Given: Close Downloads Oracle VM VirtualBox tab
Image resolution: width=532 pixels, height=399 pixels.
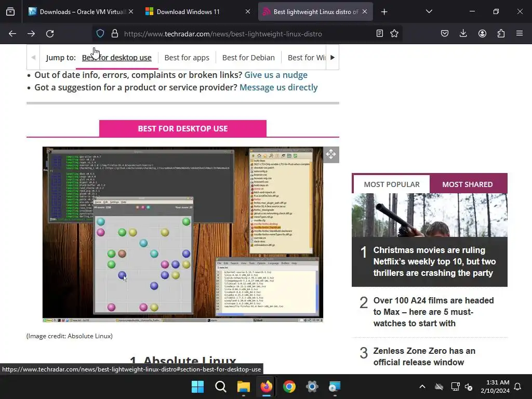Looking at the screenshot, I should pyautogui.click(x=131, y=11).
